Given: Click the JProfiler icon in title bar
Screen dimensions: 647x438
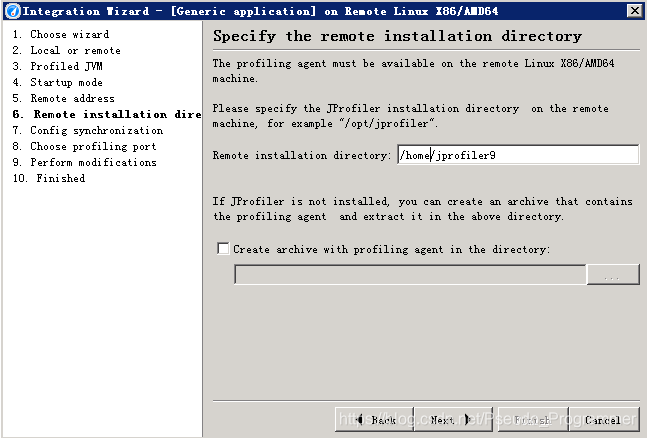Looking at the screenshot, I should click(12, 11).
